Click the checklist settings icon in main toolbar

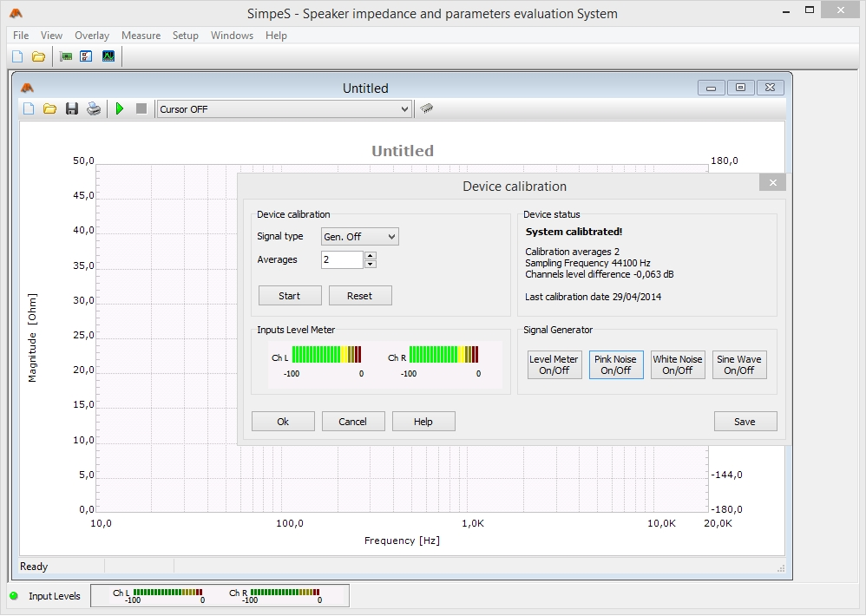[x=86, y=56]
